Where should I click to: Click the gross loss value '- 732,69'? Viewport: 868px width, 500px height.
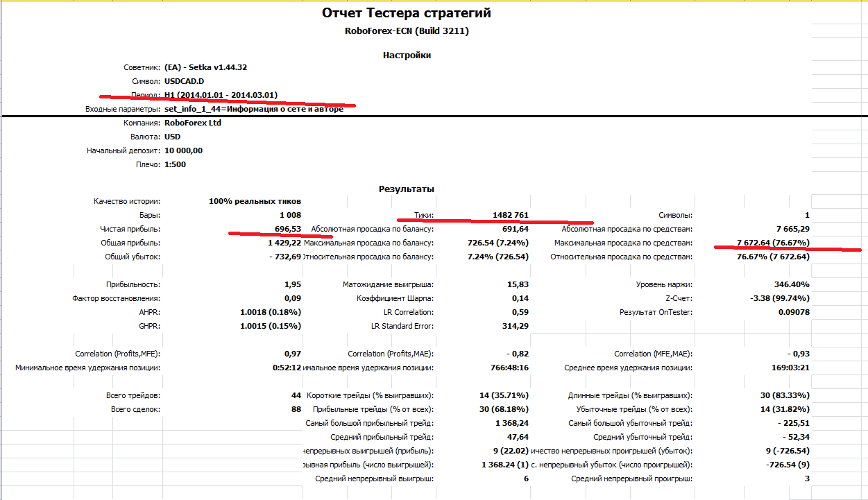click(x=285, y=257)
